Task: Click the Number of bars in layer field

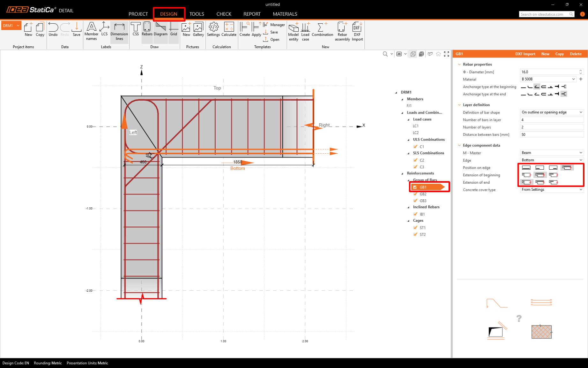Action: 551,120
